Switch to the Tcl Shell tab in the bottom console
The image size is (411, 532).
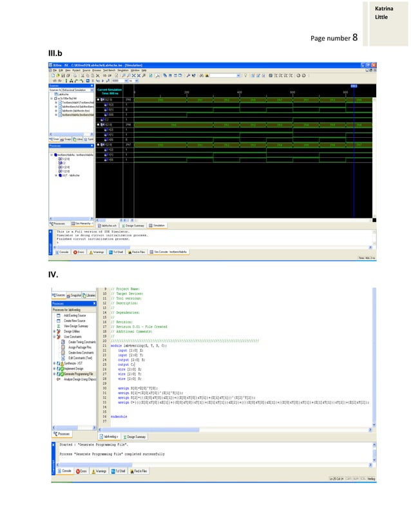click(118, 471)
